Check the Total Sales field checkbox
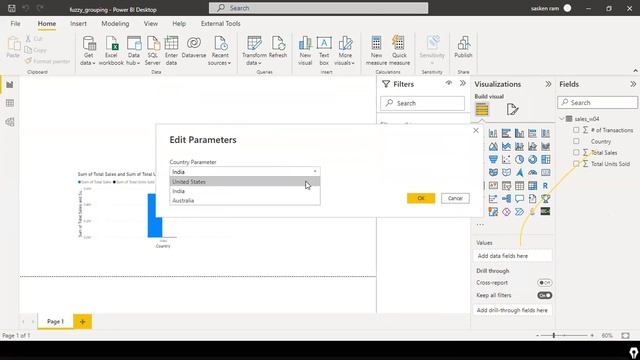This screenshot has width=640, height=360. pos(576,152)
